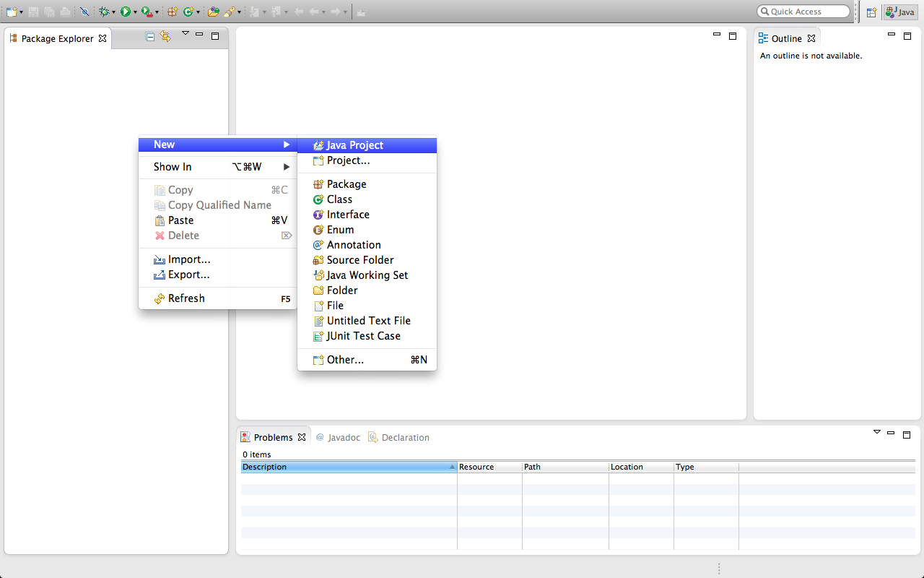Click the New wizard toolbar icon
The width and height of the screenshot is (924, 578).
[x=11, y=12]
